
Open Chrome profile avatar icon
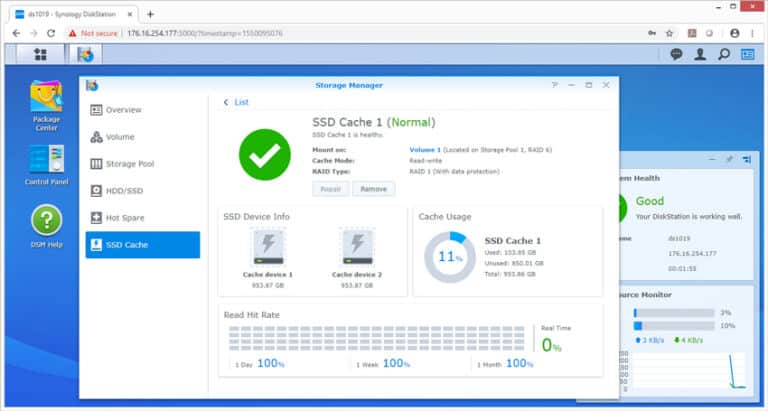(x=734, y=33)
